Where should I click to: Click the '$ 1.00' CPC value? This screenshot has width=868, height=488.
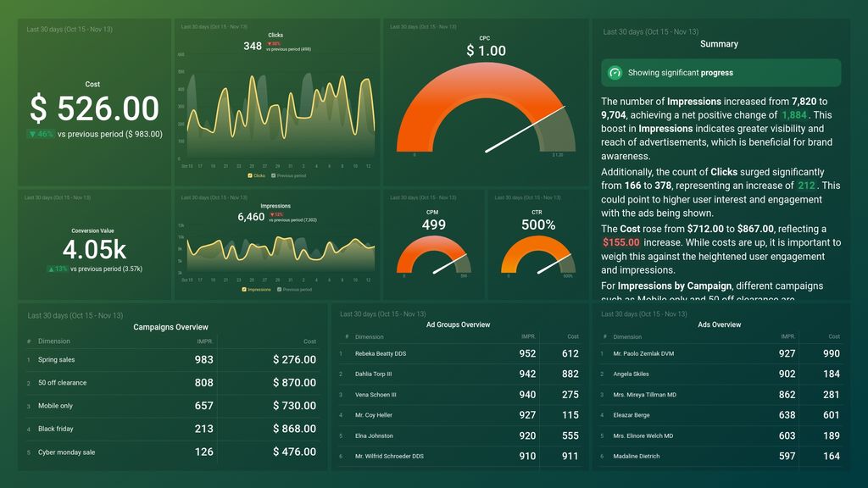(486, 51)
